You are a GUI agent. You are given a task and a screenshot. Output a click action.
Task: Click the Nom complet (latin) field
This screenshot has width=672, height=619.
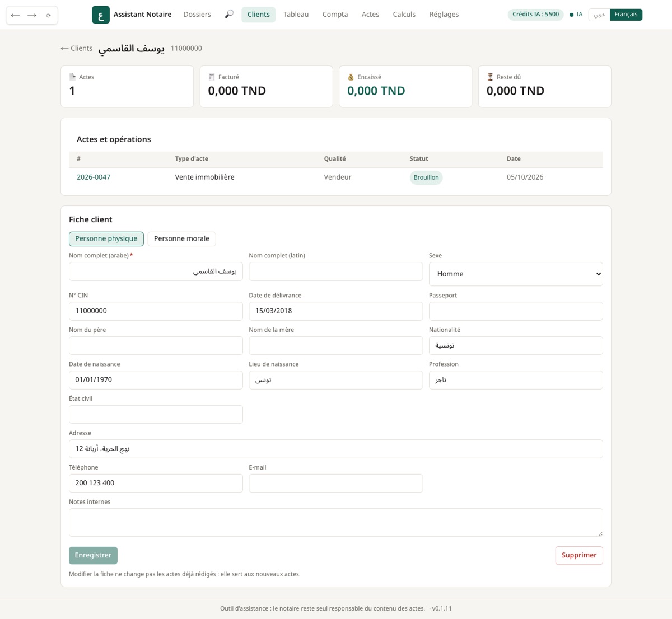tap(336, 271)
